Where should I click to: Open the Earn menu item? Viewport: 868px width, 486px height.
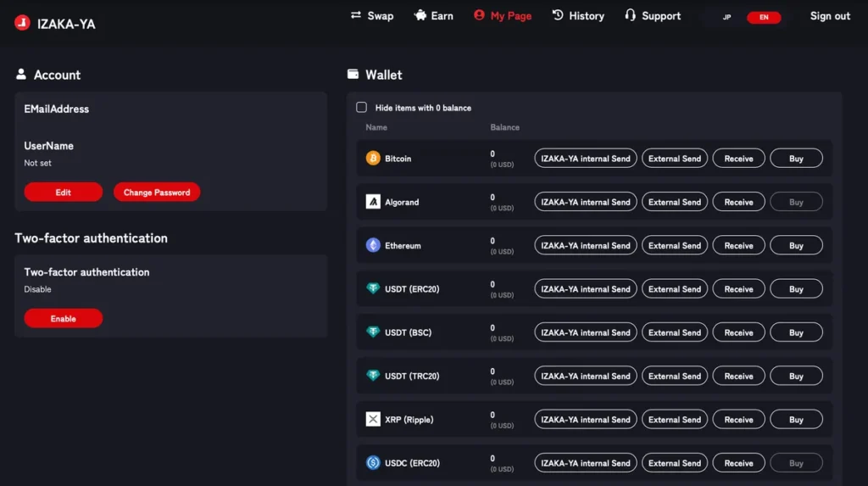coord(433,16)
